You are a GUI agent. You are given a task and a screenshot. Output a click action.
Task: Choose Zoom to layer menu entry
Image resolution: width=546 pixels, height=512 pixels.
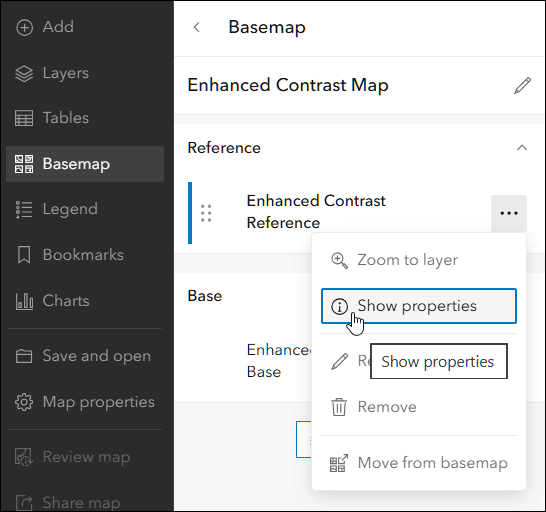click(419, 260)
